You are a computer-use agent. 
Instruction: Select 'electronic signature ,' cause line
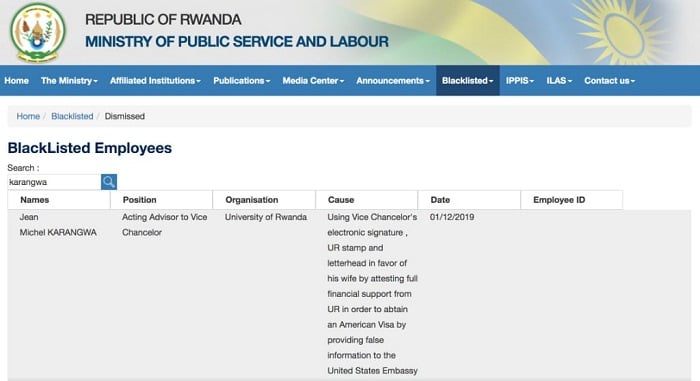click(367, 233)
